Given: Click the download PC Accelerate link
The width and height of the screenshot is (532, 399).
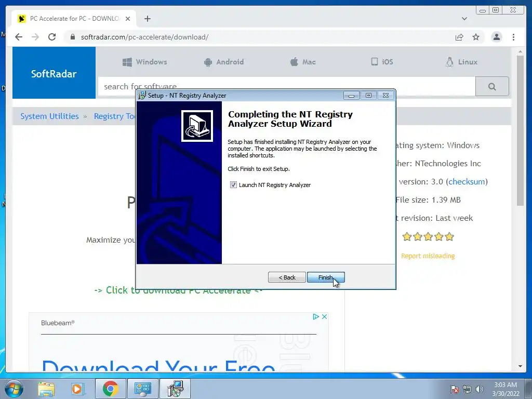Looking at the screenshot, I should pyautogui.click(x=179, y=290).
